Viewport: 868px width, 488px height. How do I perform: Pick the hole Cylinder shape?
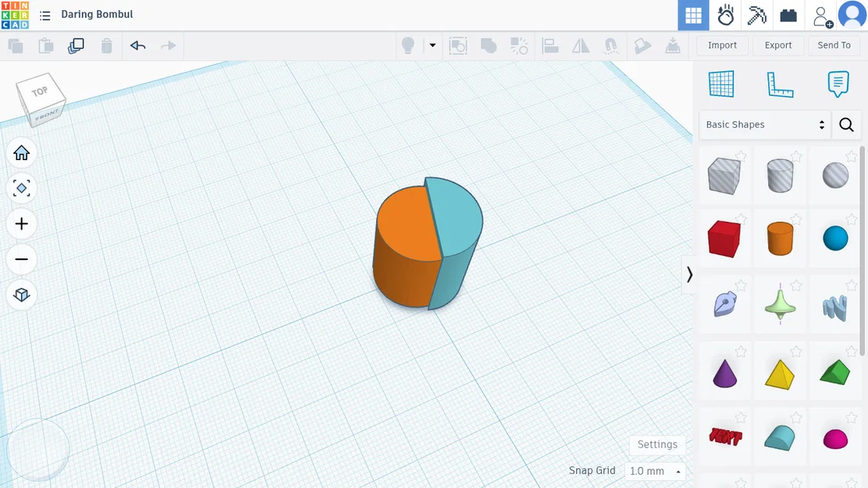click(780, 176)
